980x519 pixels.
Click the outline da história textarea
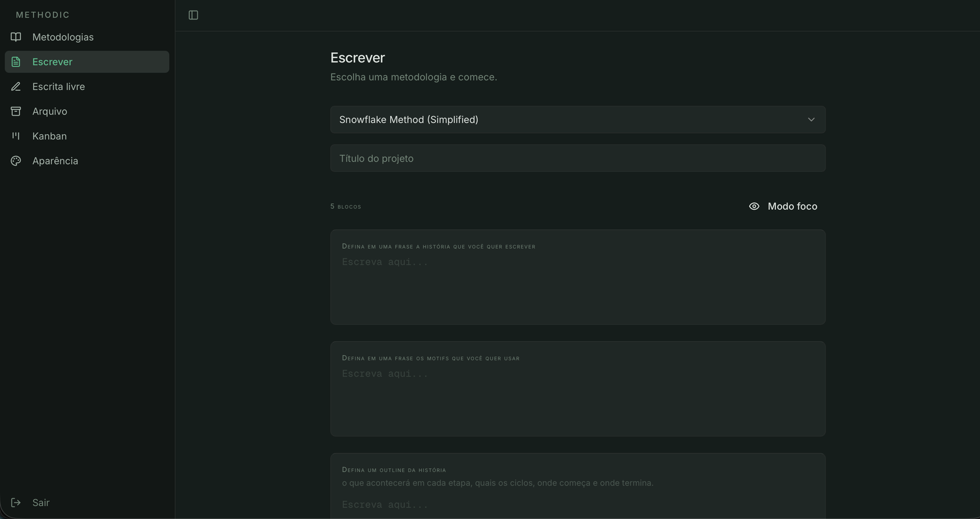point(578,508)
